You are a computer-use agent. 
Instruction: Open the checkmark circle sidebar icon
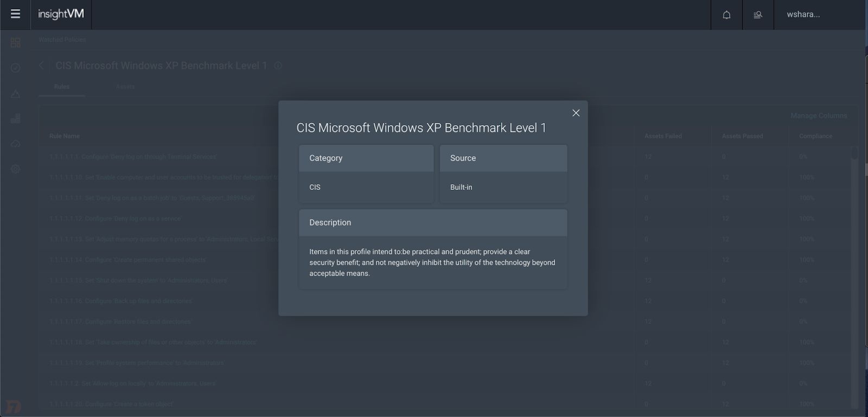pos(15,68)
